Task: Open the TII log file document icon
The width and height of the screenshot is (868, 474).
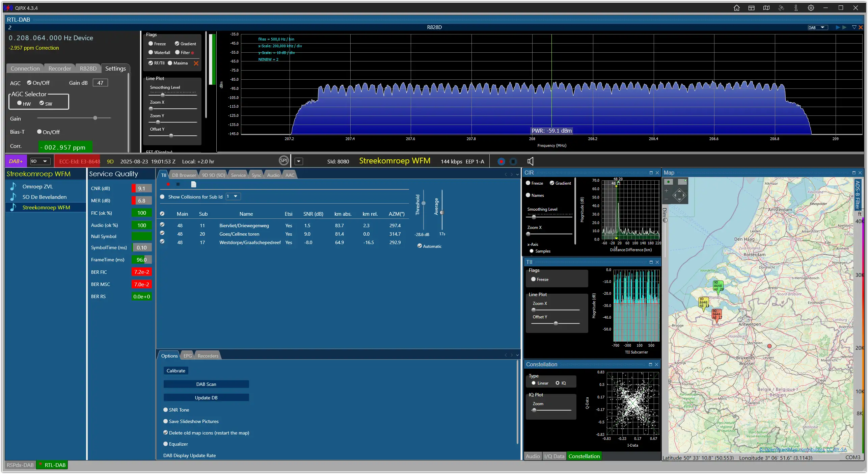Action: (193, 184)
